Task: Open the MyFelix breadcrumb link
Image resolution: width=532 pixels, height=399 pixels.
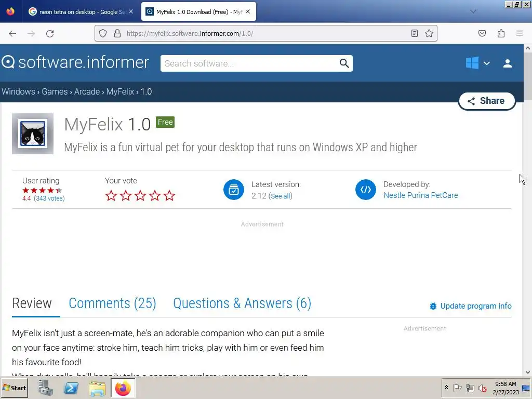Action: (120, 91)
